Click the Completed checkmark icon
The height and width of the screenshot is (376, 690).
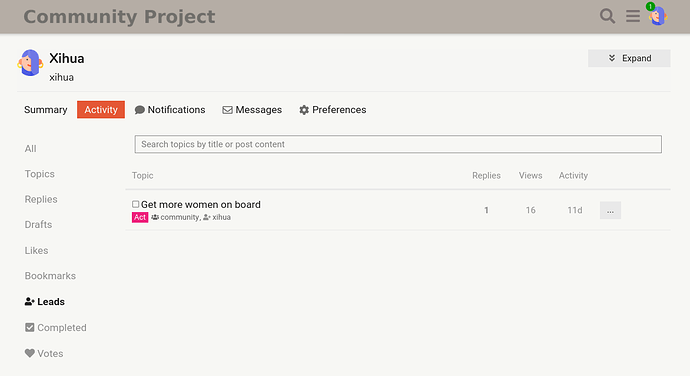29,328
